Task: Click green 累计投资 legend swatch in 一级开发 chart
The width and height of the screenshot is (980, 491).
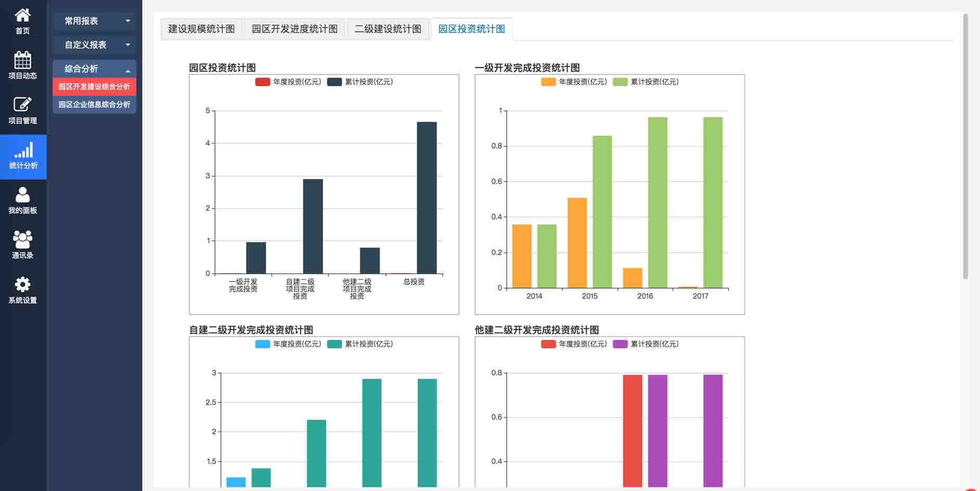Action: [620, 82]
